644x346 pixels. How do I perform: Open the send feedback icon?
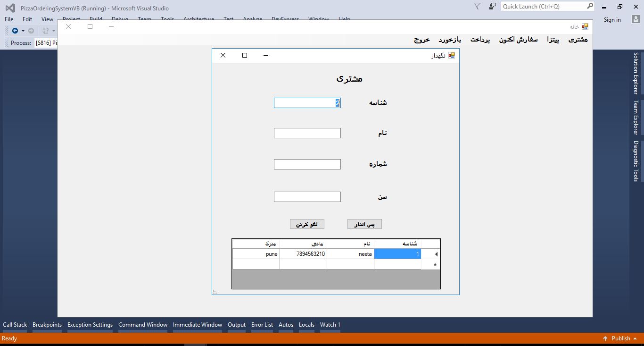pos(492,7)
